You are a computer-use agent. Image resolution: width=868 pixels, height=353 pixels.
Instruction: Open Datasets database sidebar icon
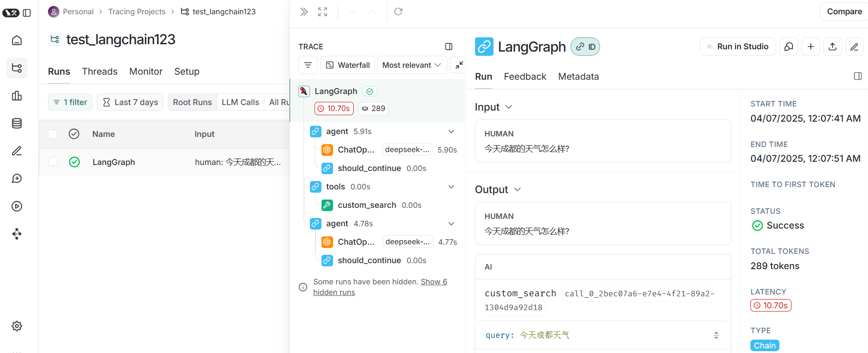17,124
